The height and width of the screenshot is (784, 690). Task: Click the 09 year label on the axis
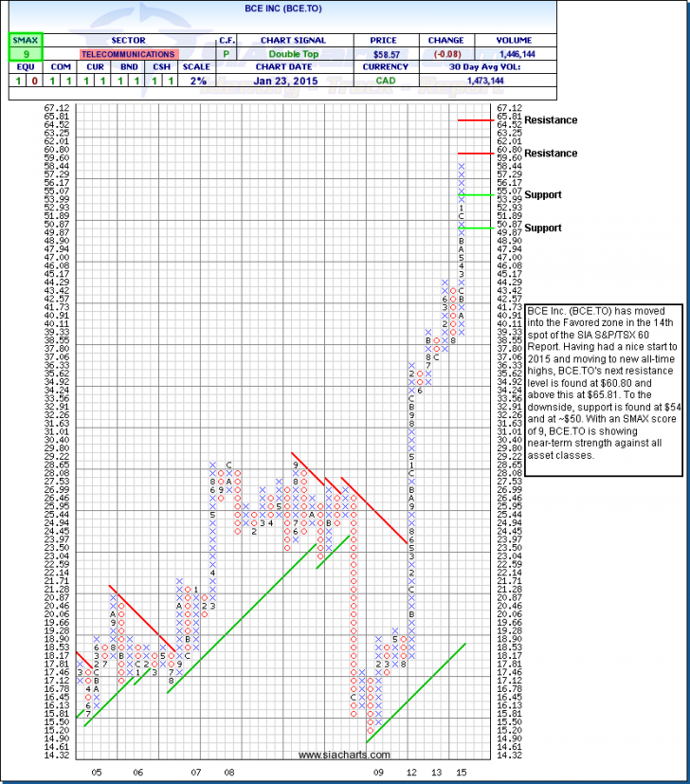pos(378,773)
